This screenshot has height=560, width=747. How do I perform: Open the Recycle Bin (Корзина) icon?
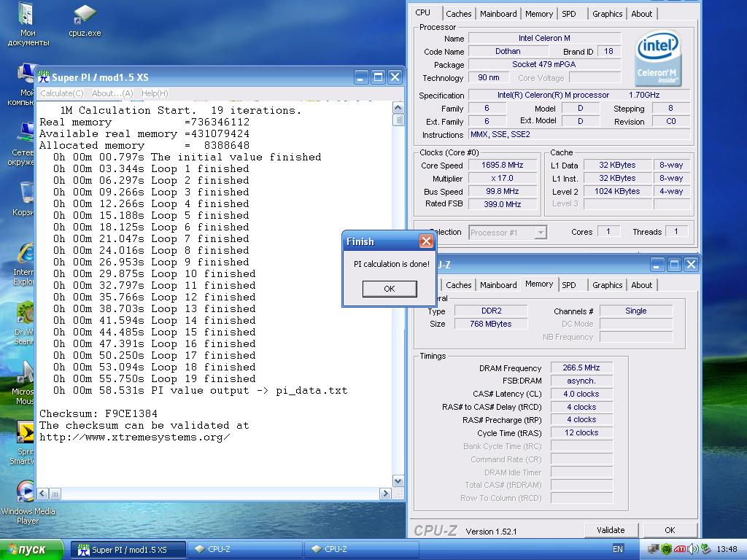(x=25, y=199)
